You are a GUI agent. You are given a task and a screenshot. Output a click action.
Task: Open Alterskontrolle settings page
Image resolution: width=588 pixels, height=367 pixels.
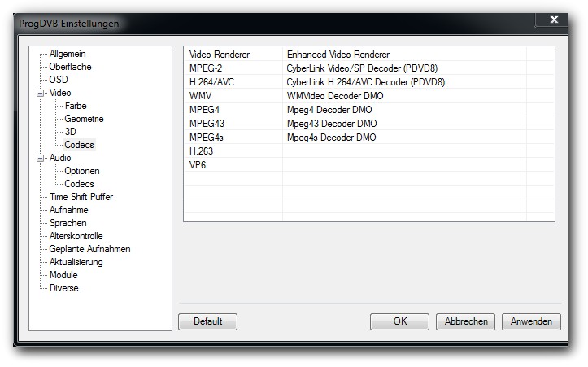(x=76, y=236)
